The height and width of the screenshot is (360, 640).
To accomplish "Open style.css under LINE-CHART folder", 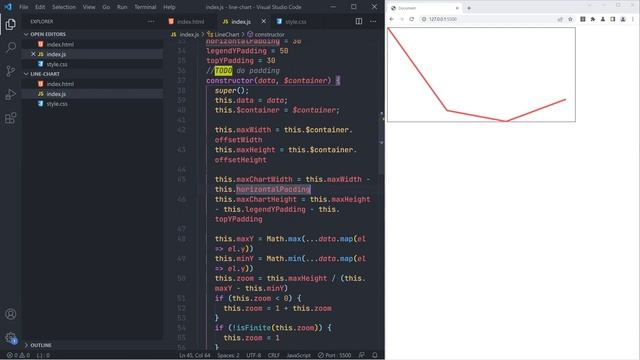I will (x=57, y=104).
